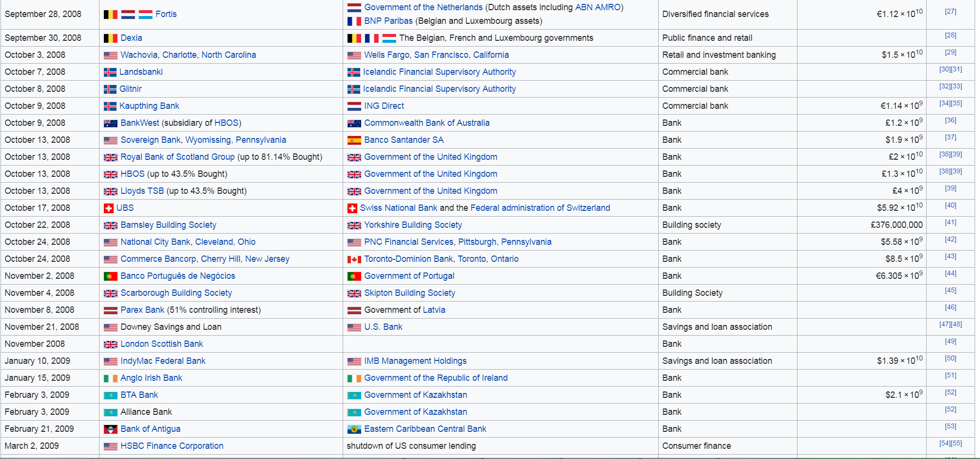Screen dimensions: 980x459
Task: Open the London Scottish Bank link
Action: [162, 344]
